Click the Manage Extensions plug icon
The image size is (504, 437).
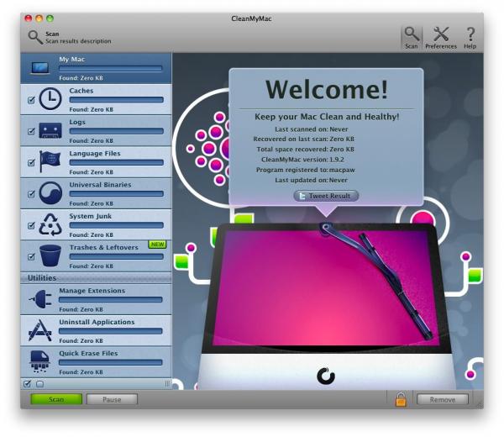pyautogui.click(x=40, y=299)
